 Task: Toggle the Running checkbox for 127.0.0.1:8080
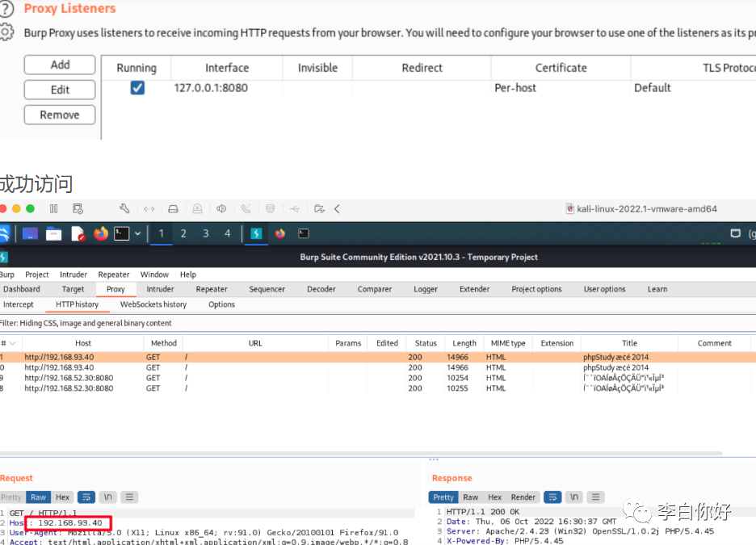(x=137, y=88)
